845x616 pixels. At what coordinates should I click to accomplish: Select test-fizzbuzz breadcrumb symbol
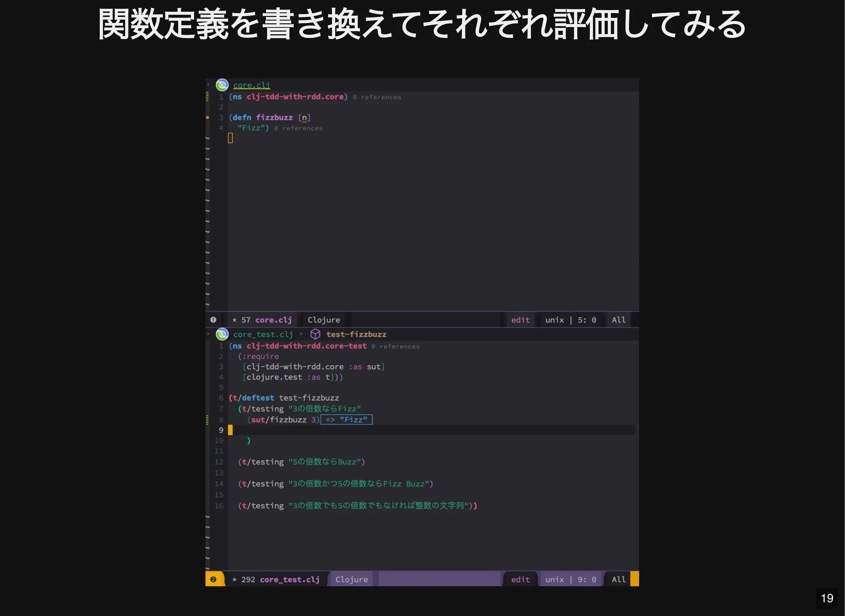[x=356, y=334]
